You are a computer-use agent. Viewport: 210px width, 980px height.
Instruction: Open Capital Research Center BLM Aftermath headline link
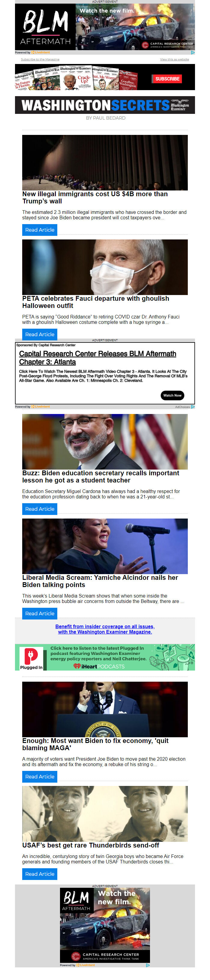point(97,358)
